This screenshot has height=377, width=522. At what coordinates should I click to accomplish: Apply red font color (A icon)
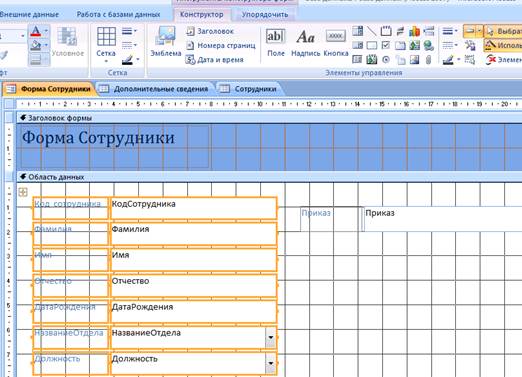pyautogui.click(x=35, y=32)
